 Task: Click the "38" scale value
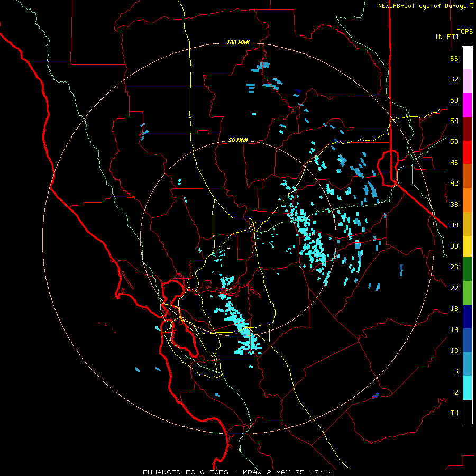tap(454, 204)
